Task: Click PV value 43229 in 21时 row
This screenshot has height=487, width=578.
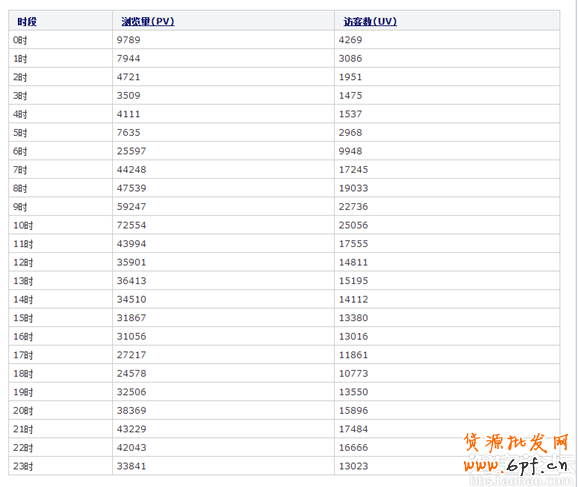Action: click(132, 429)
